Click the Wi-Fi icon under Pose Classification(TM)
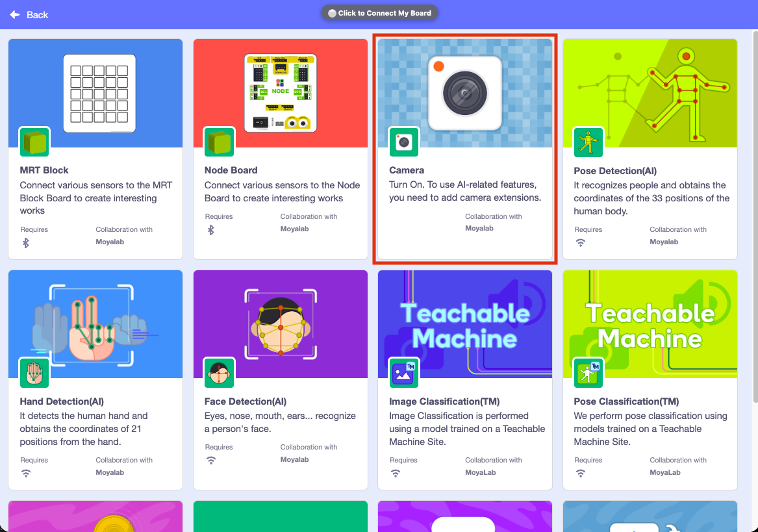This screenshot has height=532, width=758. pyautogui.click(x=581, y=474)
